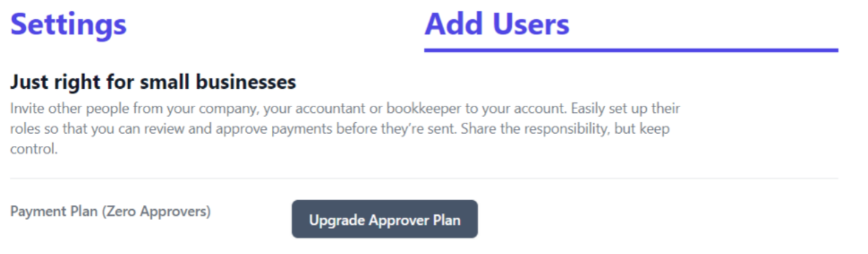Click the word control. ending the description

point(34,151)
